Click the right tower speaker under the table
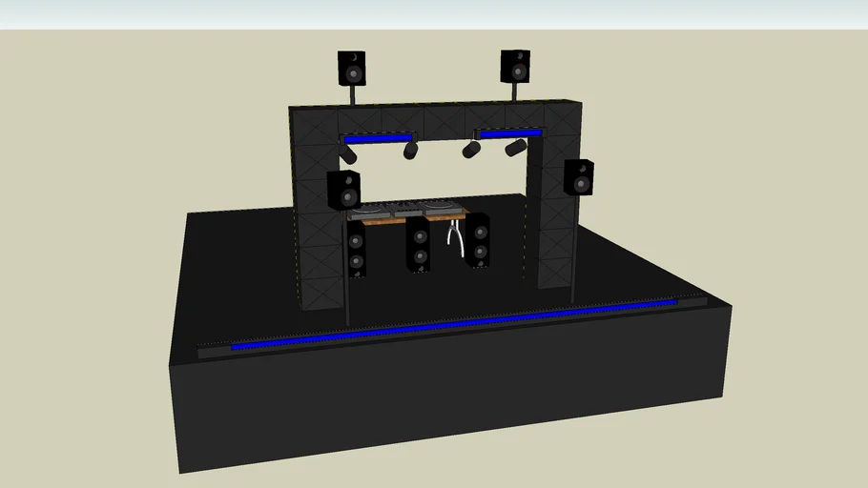The height and width of the screenshot is (488, 868). (477, 240)
